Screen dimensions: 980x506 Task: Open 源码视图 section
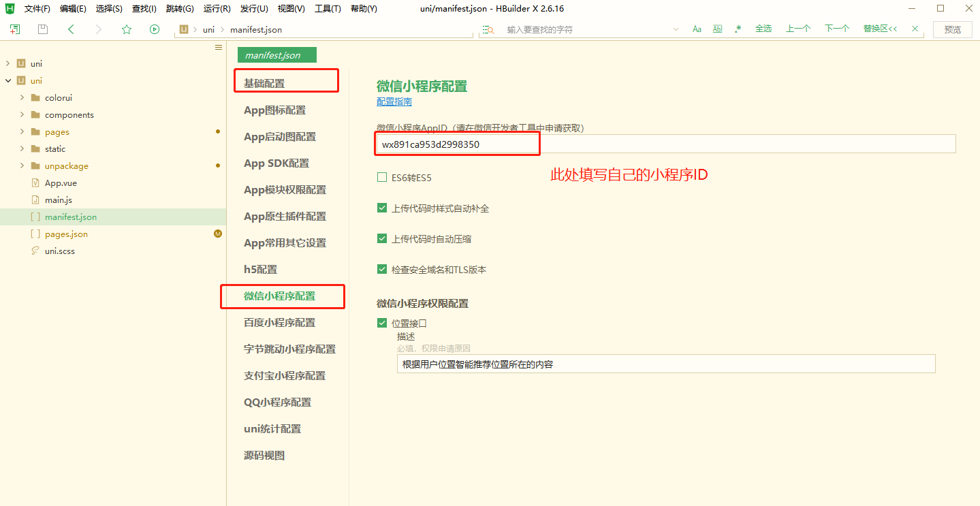[264, 455]
